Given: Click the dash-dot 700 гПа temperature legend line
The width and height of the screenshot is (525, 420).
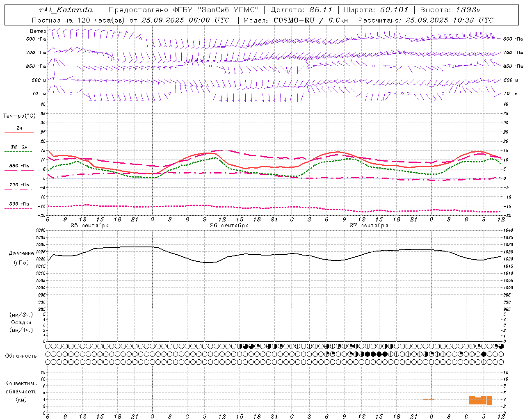Looking at the screenshot, I should point(19,189).
